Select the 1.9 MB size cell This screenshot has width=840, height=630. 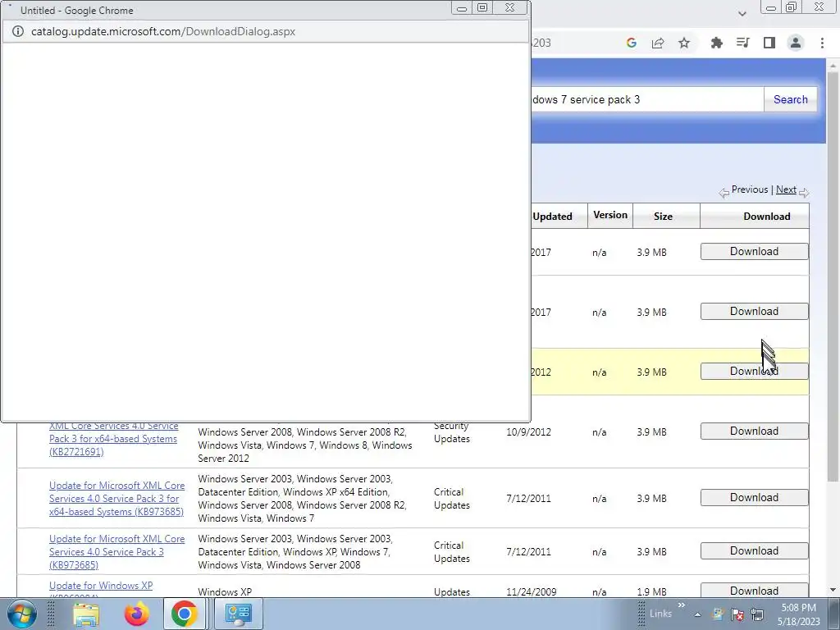tap(652, 592)
